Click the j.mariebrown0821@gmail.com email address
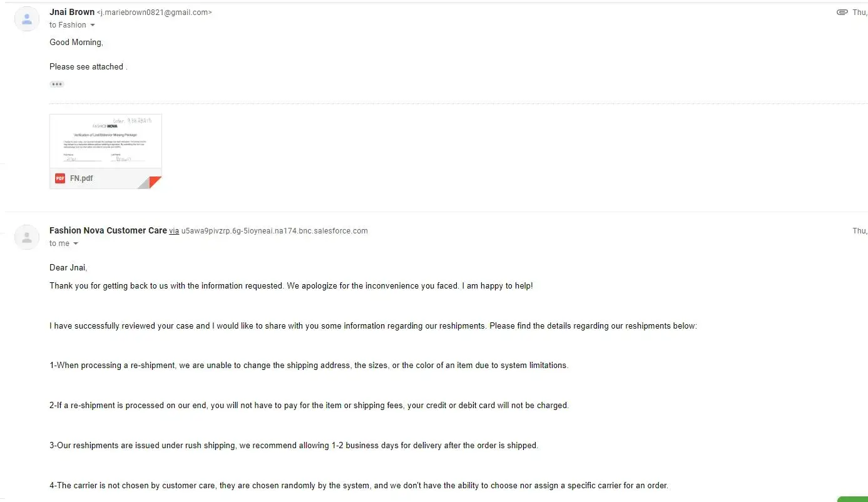 click(x=155, y=13)
